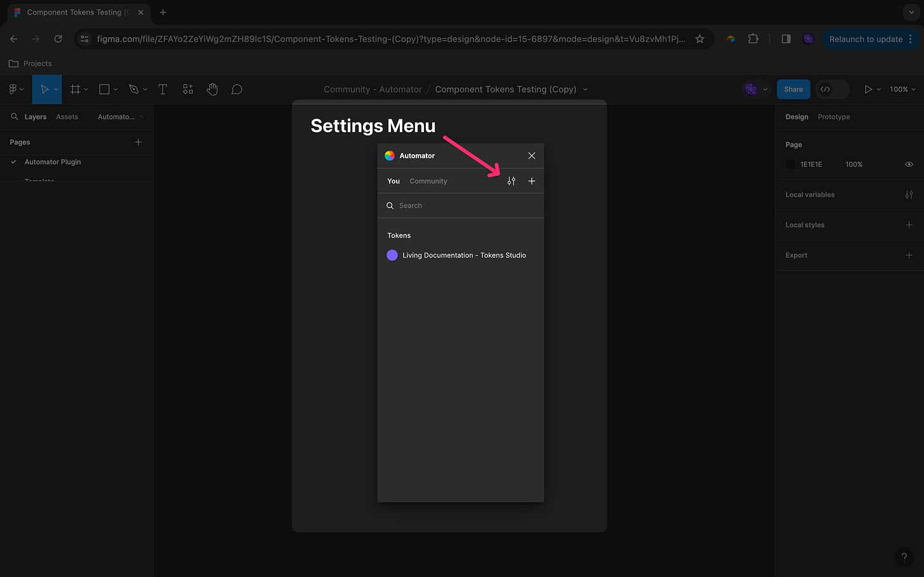Select the Hand tool

(x=212, y=90)
